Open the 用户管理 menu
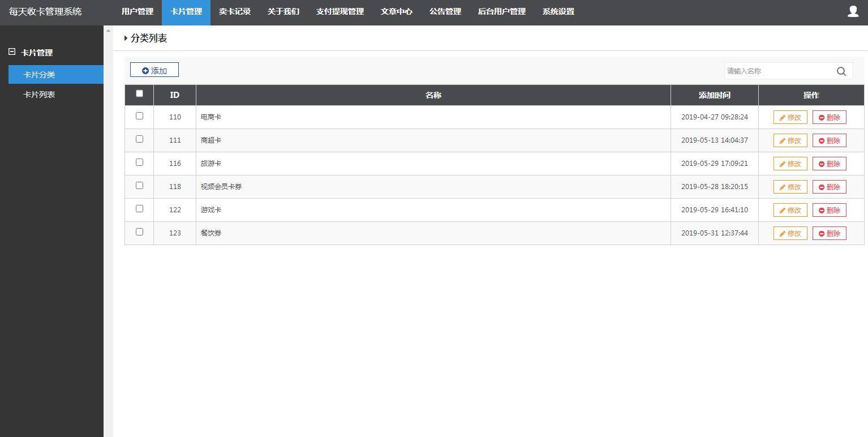 [x=136, y=11]
